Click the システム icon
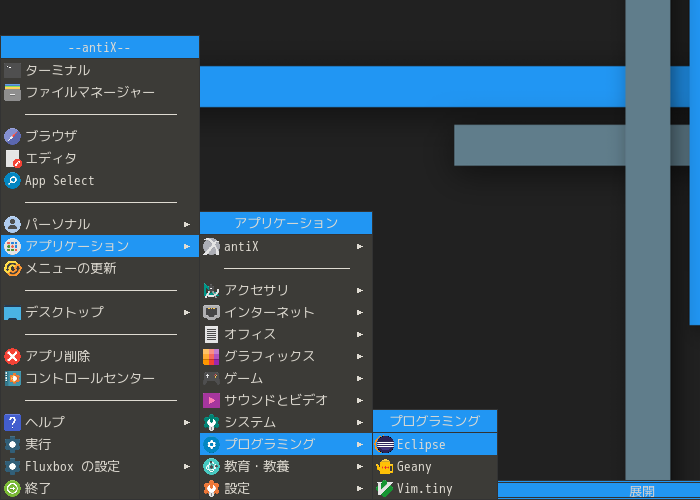The image size is (700, 500). (211, 422)
